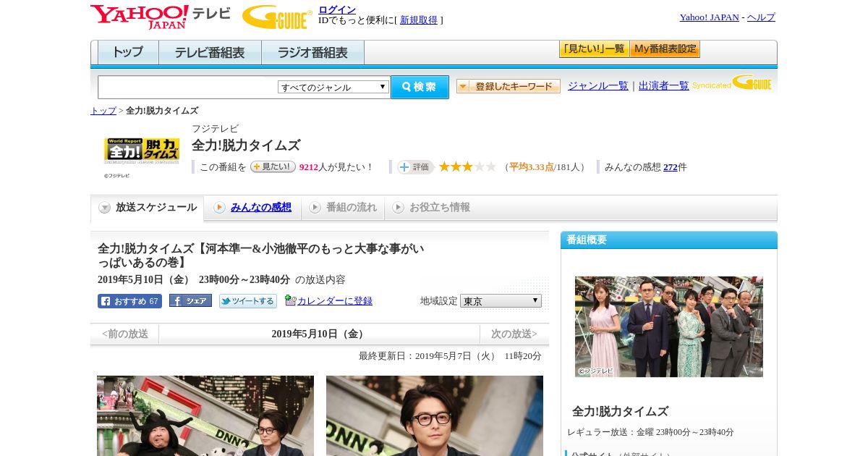Viewport: 868px width, 456px height.
Task: Click the first rating star
Action: (x=444, y=166)
